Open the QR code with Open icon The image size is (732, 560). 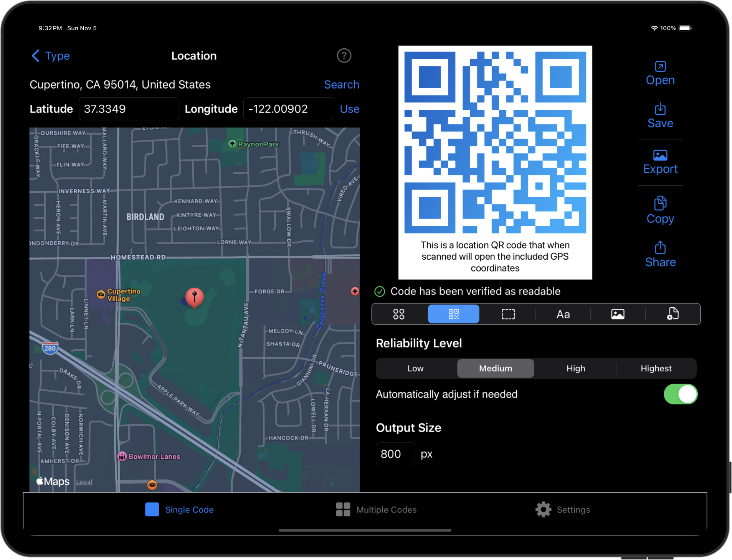click(x=660, y=73)
